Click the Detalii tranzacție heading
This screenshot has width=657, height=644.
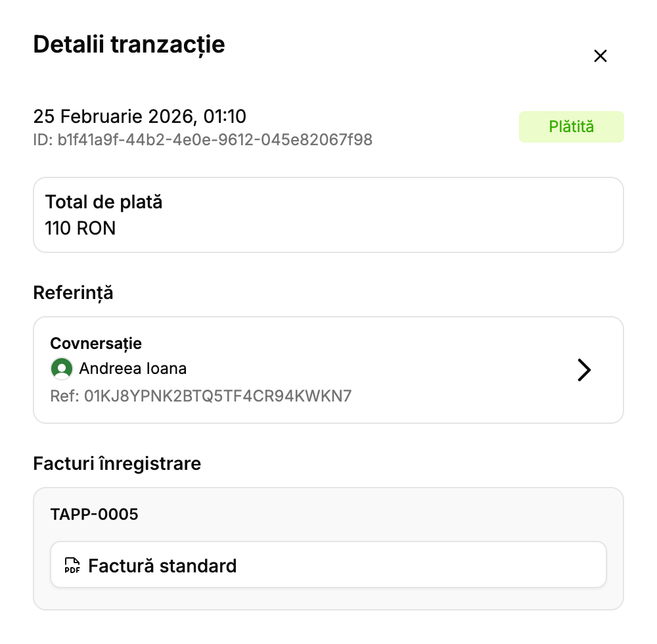point(129,45)
